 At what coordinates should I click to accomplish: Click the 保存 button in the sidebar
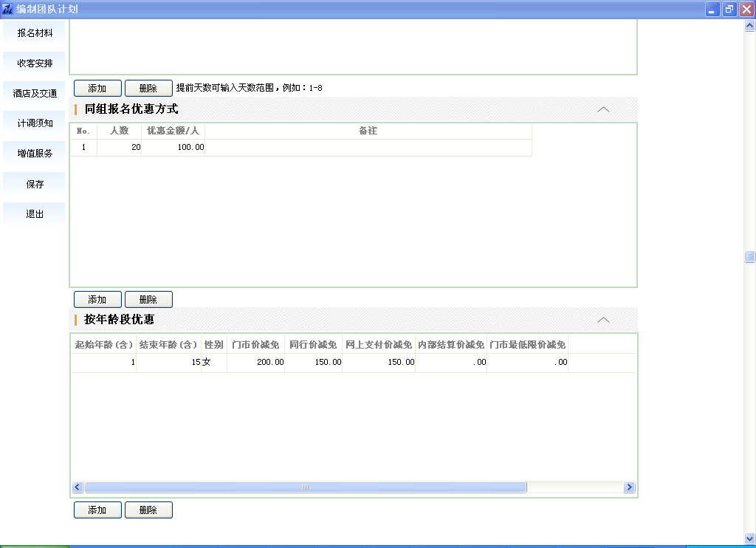pos(35,184)
